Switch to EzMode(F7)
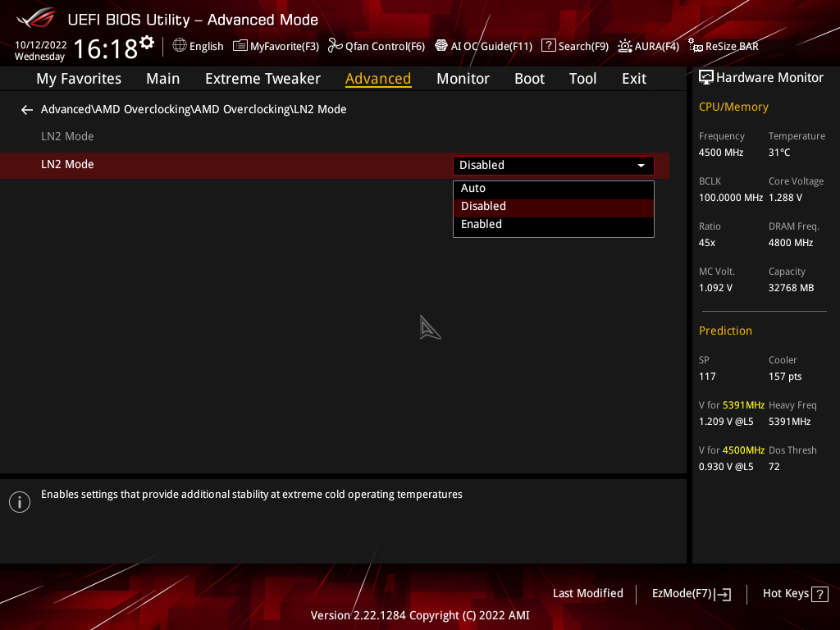Screen dimensions: 840x630 click(691, 594)
